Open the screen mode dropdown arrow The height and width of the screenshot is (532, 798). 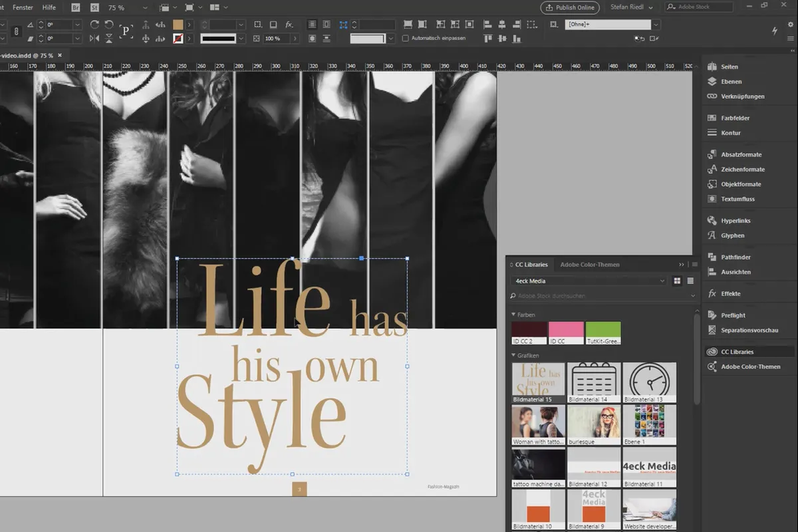[x=201, y=7]
